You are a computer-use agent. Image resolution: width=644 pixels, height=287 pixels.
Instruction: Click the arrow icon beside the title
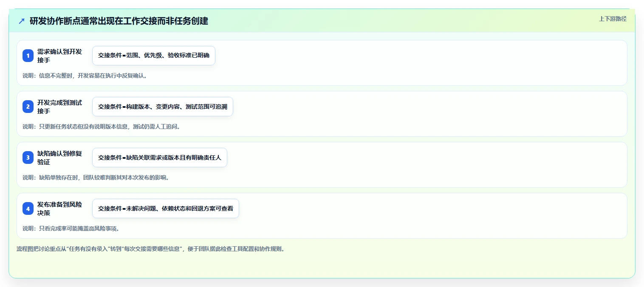pyautogui.click(x=22, y=21)
